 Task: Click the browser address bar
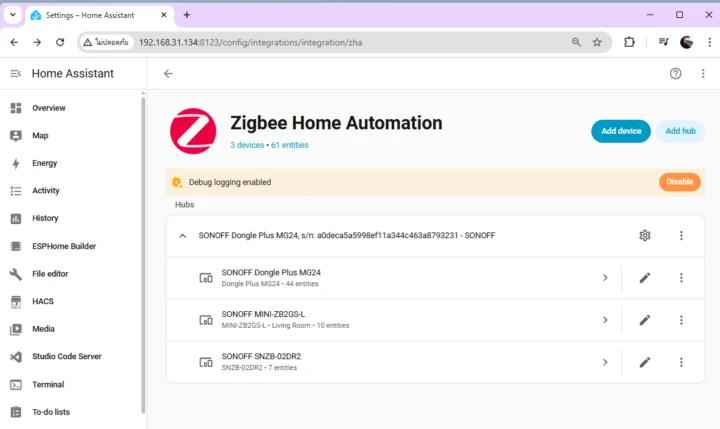(350, 42)
